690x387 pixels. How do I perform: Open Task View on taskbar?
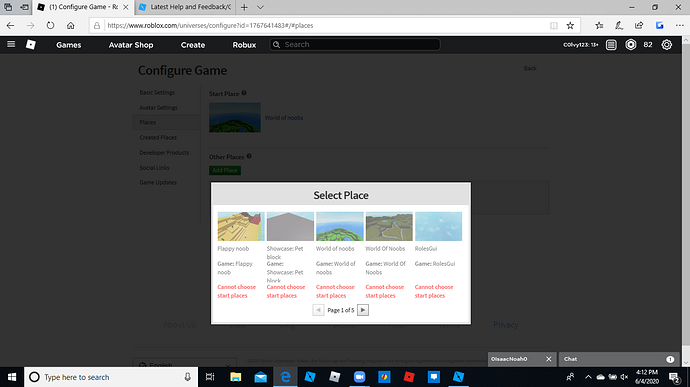(210, 377)
